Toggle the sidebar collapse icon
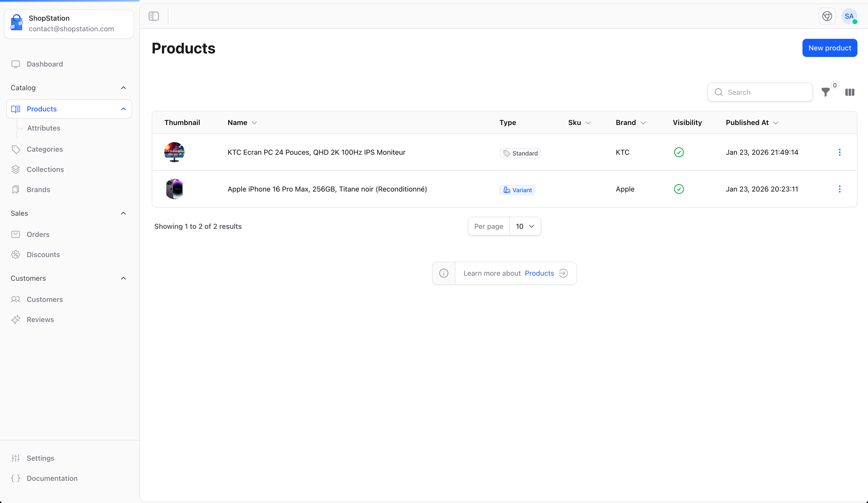868x503 pixels. point(154,16)
